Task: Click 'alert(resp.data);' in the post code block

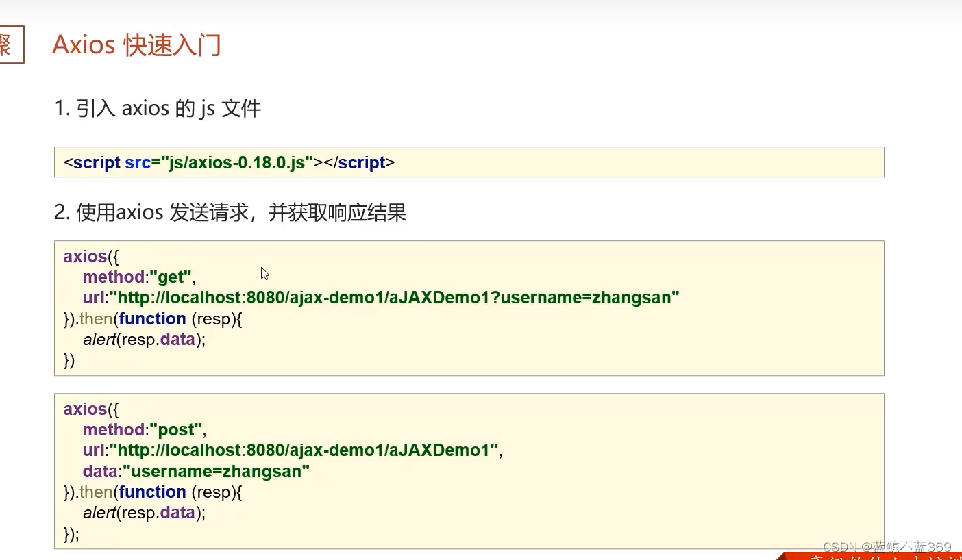Action: click(144, 512)
